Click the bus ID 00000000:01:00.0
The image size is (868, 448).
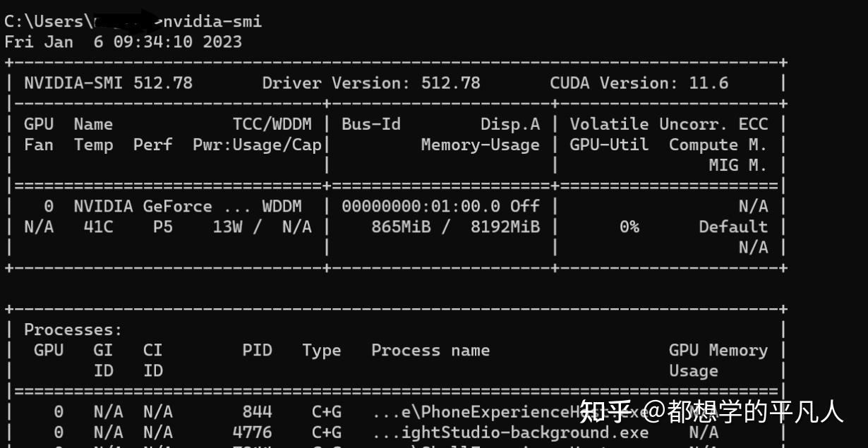click(421, 206)
